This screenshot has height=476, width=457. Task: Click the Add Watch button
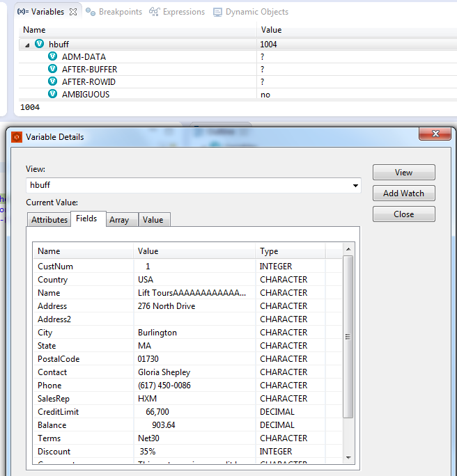pos(404,193)
